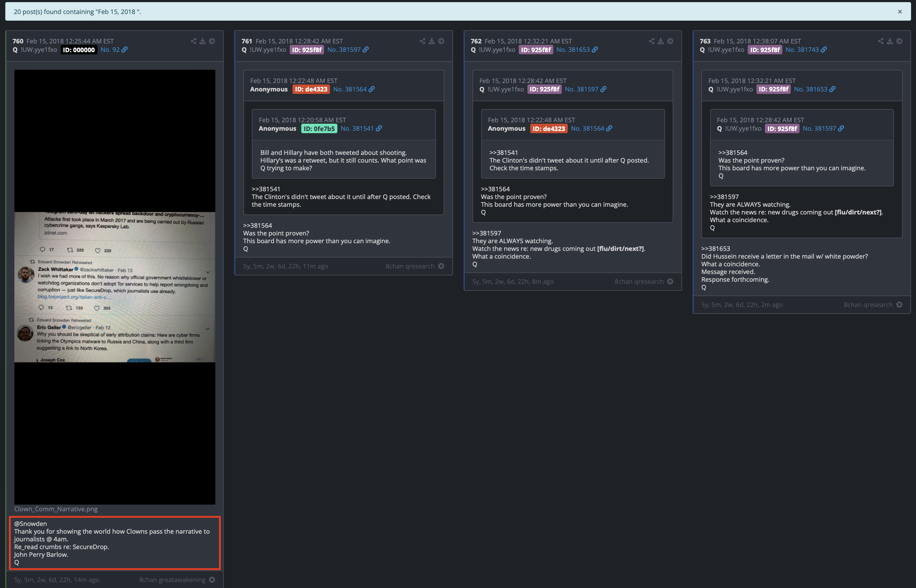Open post 760 arrow icon
Image resolution: width=916 pixels, height=588 pixels.
pos(212,41)
